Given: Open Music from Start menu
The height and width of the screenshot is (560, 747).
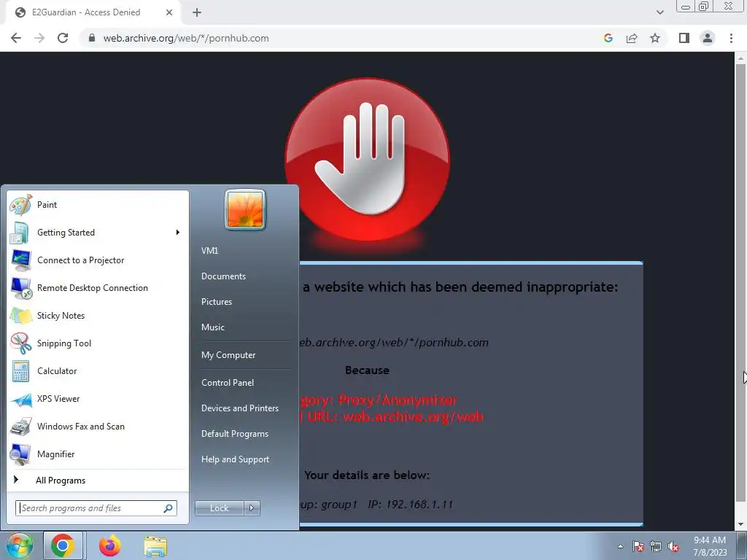Looking at the screenshot, I should (212, 327).
